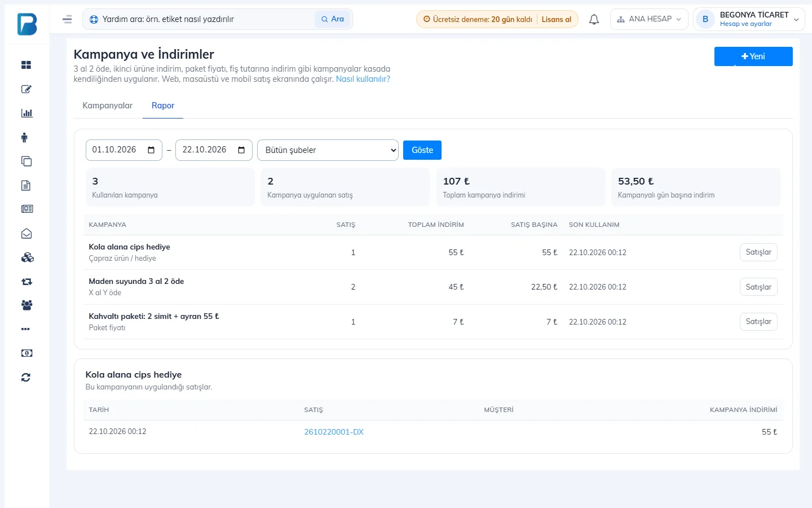
Task: Open Satışlar for Kahvaltı paketi row
Action: coord(758,322)
